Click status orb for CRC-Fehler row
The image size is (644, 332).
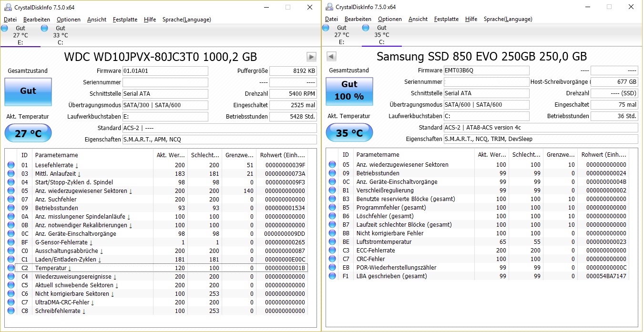point(332,259)
